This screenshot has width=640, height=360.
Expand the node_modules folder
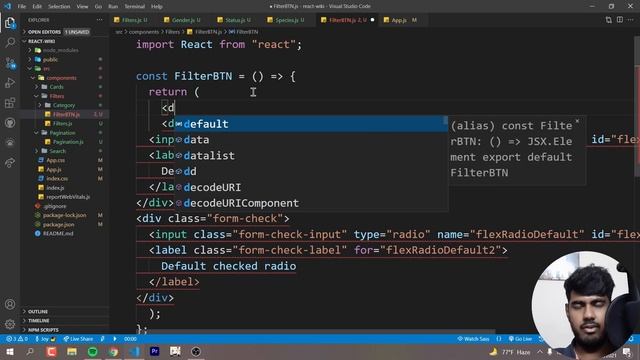point(60,50)
